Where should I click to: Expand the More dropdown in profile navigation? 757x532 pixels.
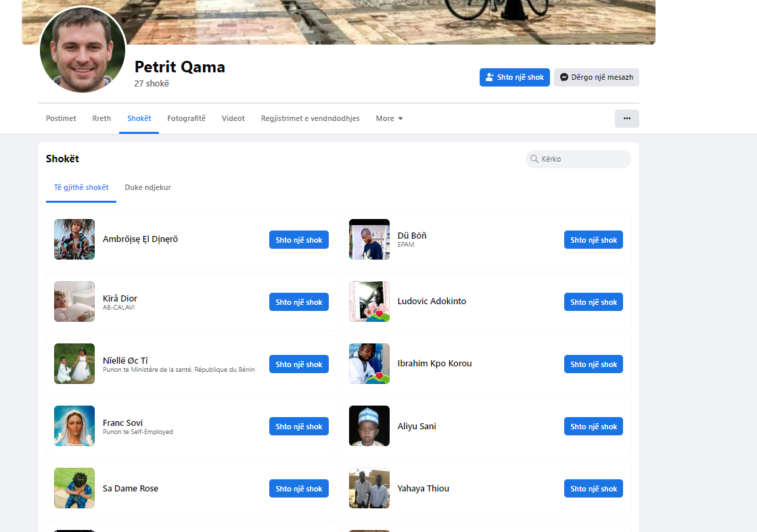[389, 118]
